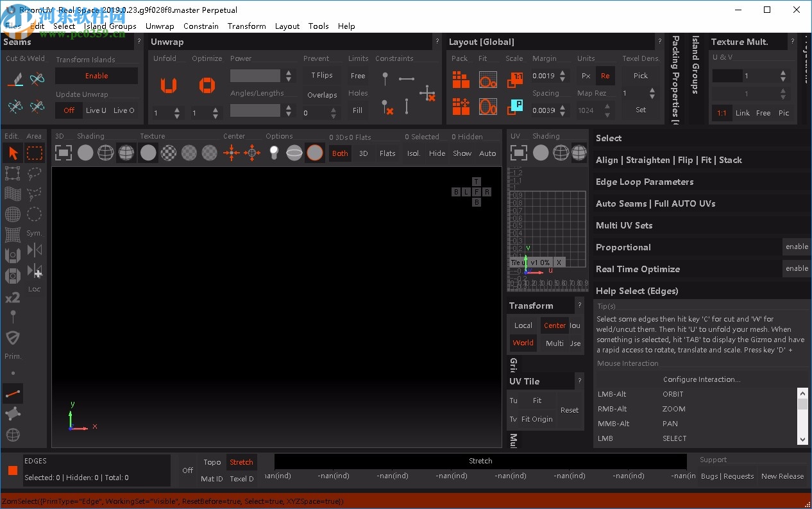812x509 pixels.
Task: Click the Enable button under Transform Islands
Action: coord(96,75)
